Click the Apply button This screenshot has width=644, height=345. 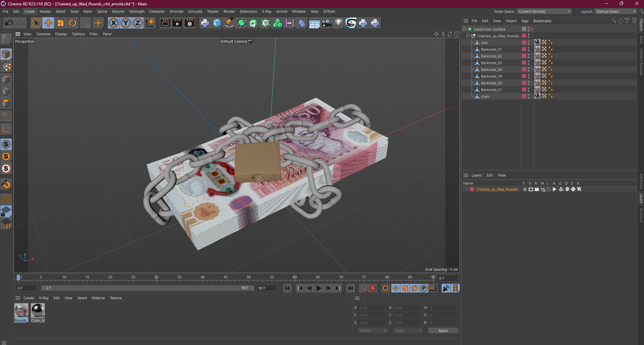tap(443, 331)
